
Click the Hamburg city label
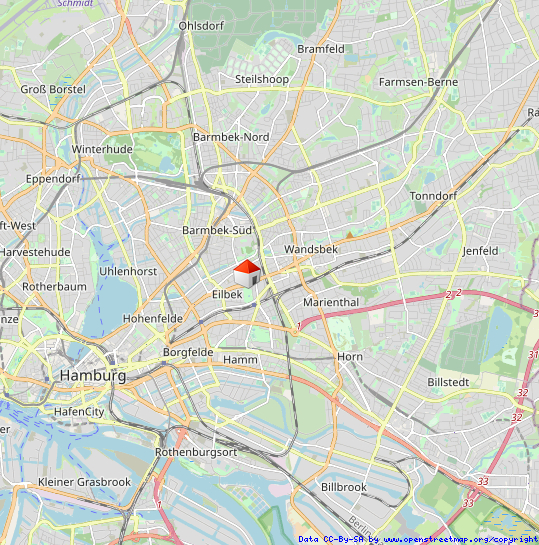coord(93,376)
